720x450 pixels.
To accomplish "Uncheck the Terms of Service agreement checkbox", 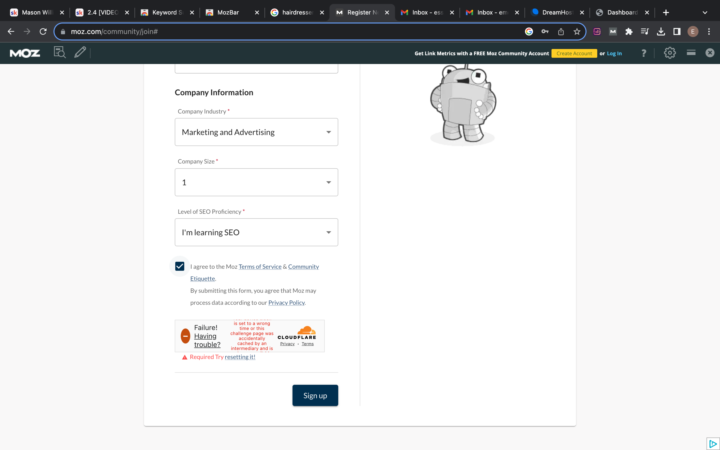I will coord(180,267).
